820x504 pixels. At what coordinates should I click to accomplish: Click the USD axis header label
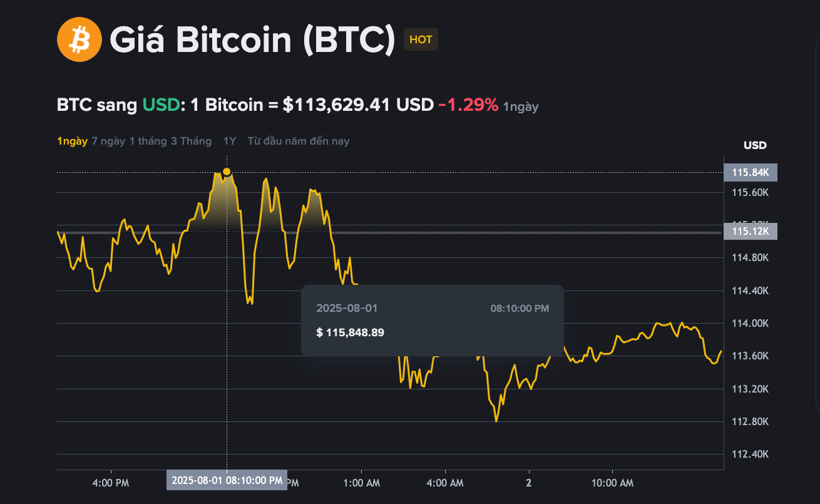tap(754, 145)
